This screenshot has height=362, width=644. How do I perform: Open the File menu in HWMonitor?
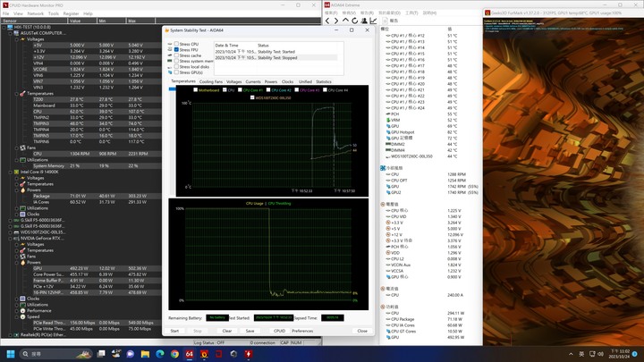click(5, 13)
